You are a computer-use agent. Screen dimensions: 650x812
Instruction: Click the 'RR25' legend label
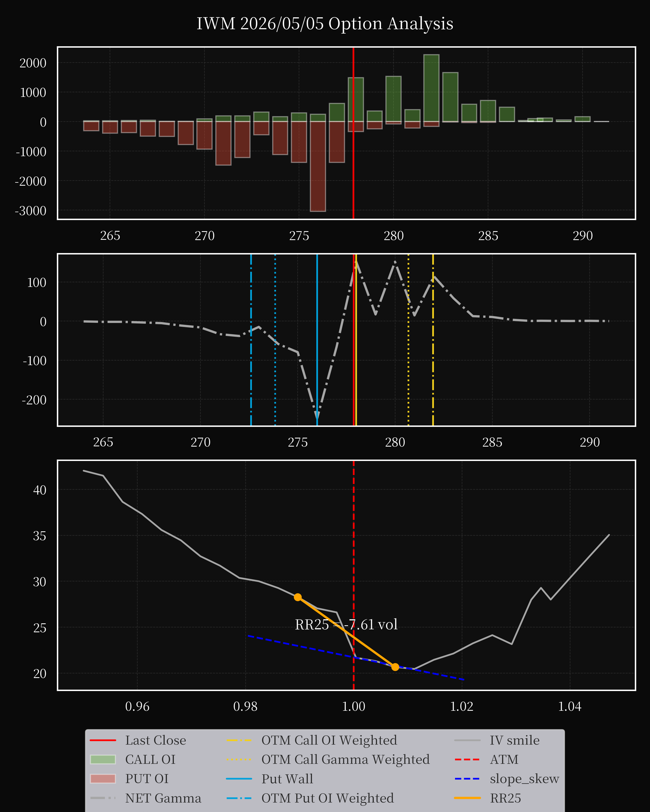[x=506, y=798]
